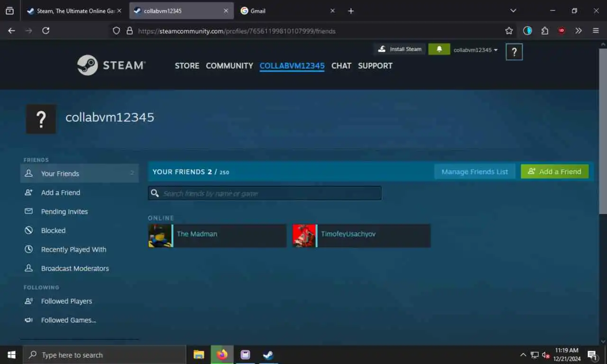The height and width of the screenshot is (364, 607).
Task: Go back with the browser back arrow
Action: tap(12, 31)
